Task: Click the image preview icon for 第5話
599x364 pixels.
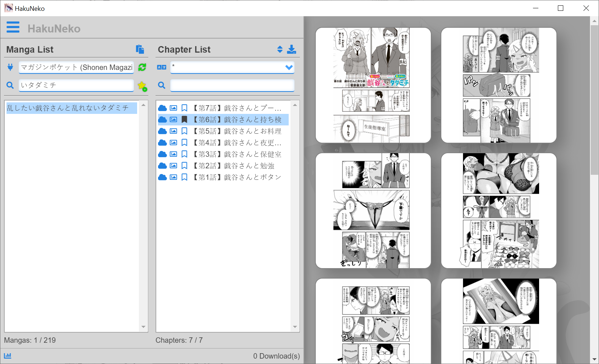Action: click(x=174, y=131)
